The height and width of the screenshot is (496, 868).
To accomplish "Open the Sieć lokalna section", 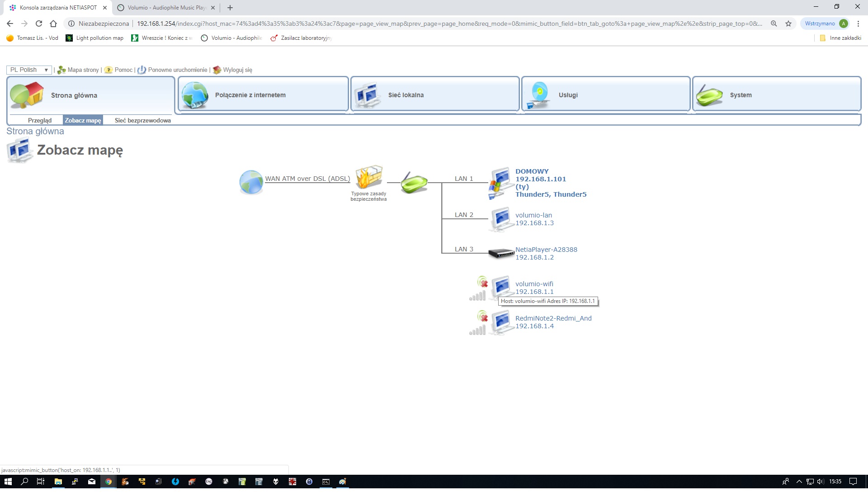I will click(x=435, y=94).
